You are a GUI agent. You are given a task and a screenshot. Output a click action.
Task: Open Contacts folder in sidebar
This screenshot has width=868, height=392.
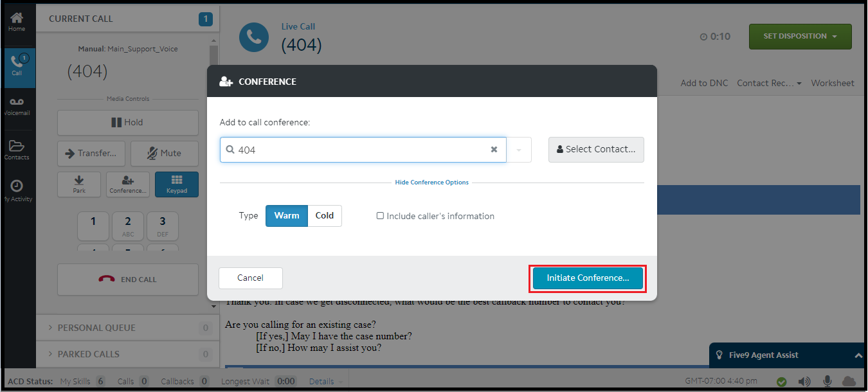[17, 150]
